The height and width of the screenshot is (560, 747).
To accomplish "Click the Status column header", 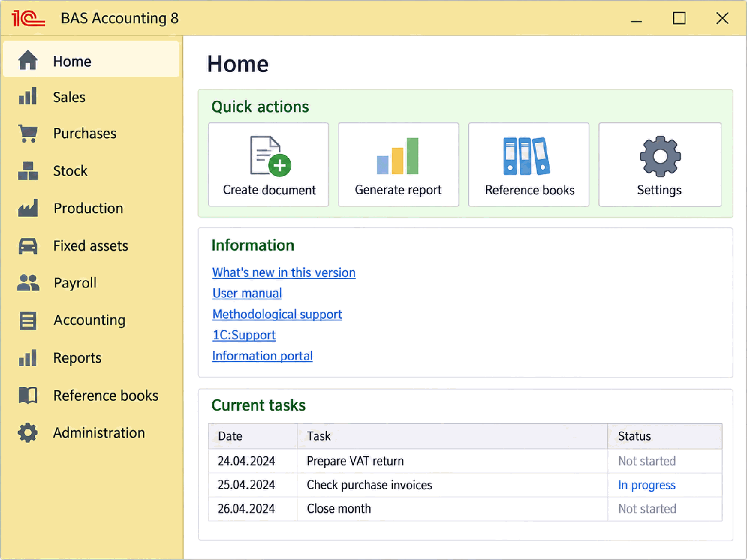I will coord(665,436).
